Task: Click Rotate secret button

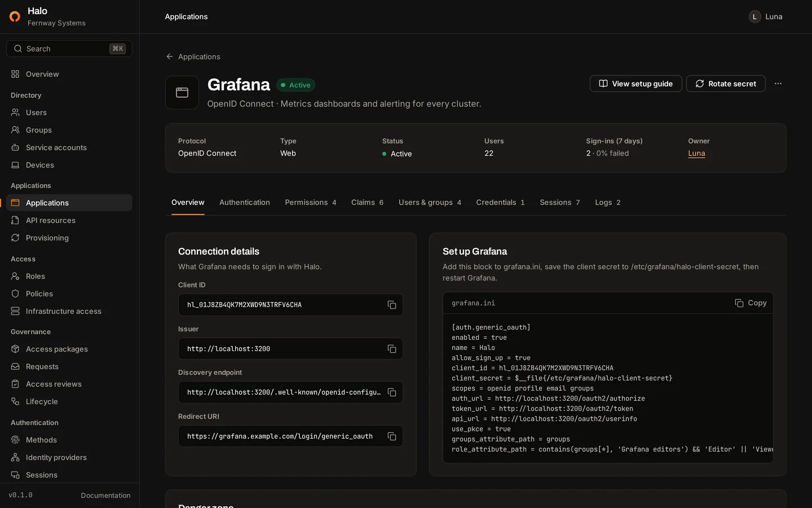Action: click(x=726, y=84)
